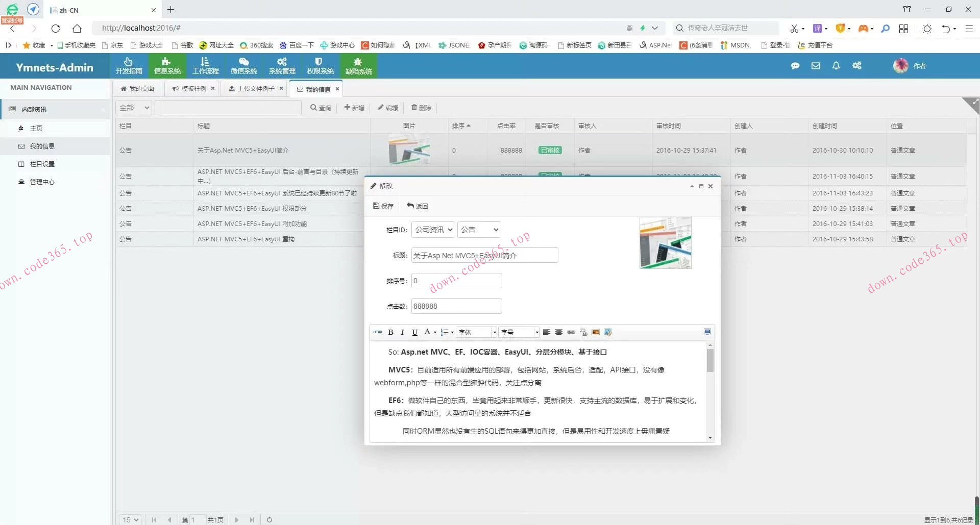Viewport: 980px width, 525px height.
Task: Toggle editor fullscreen mode icon
Action: 707,332
